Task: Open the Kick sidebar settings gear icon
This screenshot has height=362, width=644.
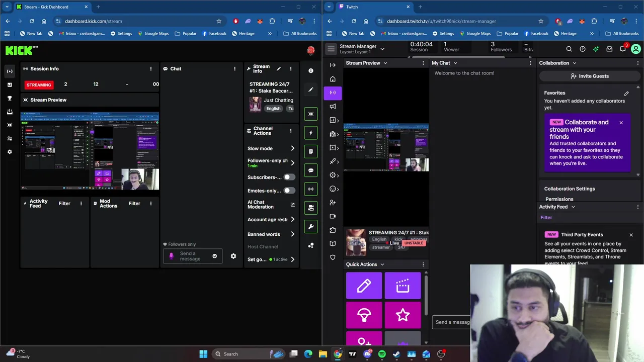Action: pos(10,152)
